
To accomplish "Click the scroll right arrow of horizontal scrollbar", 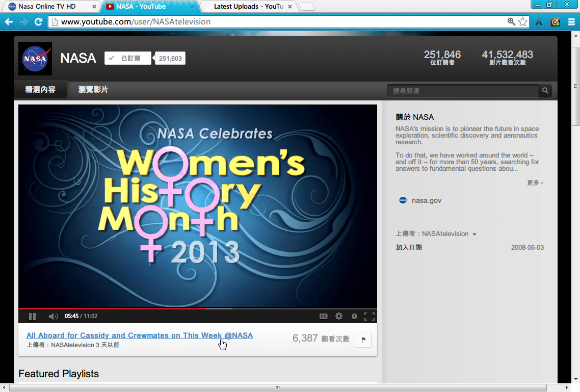I will pyautogui.click(x=567, y=387).
